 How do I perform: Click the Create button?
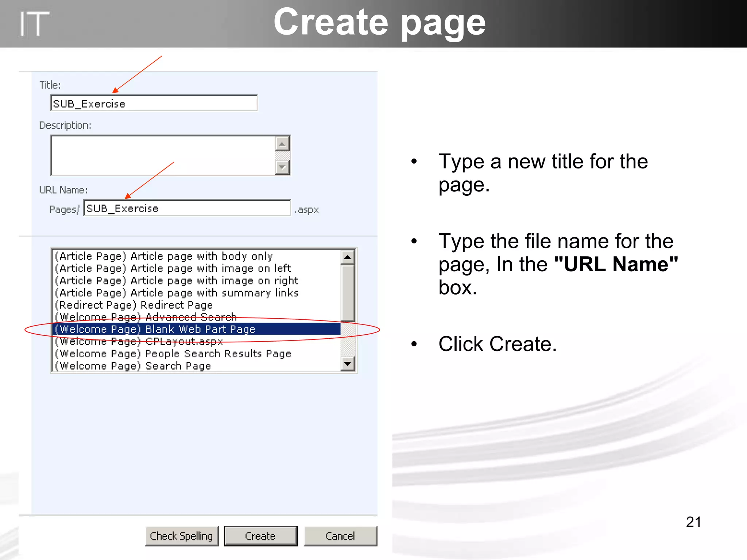tap(261, 536)
